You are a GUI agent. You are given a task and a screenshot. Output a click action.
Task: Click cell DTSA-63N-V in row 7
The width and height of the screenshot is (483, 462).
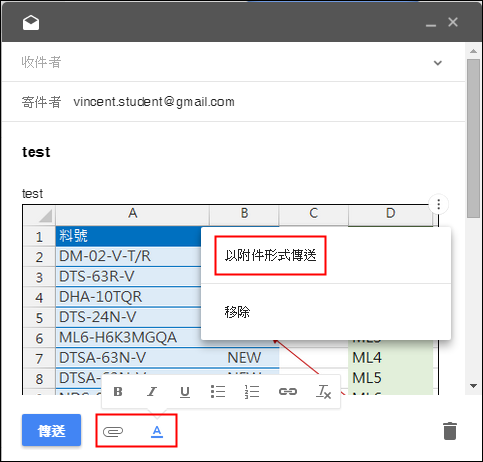click(132, 358)
